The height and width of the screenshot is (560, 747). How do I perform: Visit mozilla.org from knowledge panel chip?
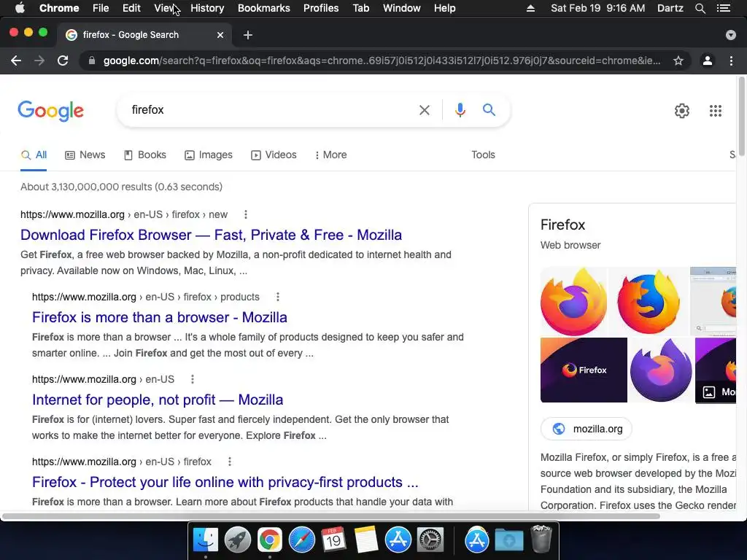pyautogui.click(x=587, y=429)
